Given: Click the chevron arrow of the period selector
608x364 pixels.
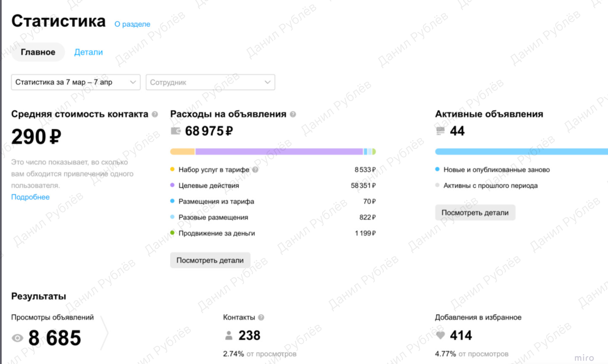Looking at the screenshot, I should click(x=133, y=82).
